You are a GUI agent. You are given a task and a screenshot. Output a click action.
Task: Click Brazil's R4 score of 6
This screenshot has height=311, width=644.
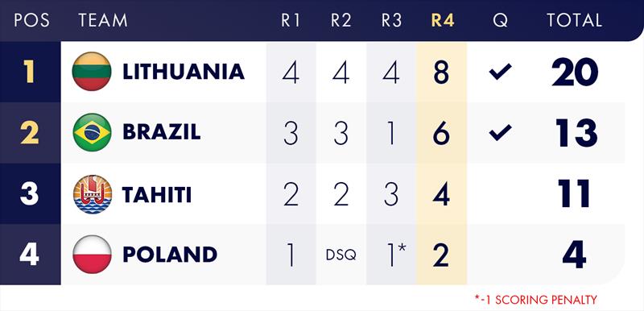pyautogui.click(x=441, y=133)
